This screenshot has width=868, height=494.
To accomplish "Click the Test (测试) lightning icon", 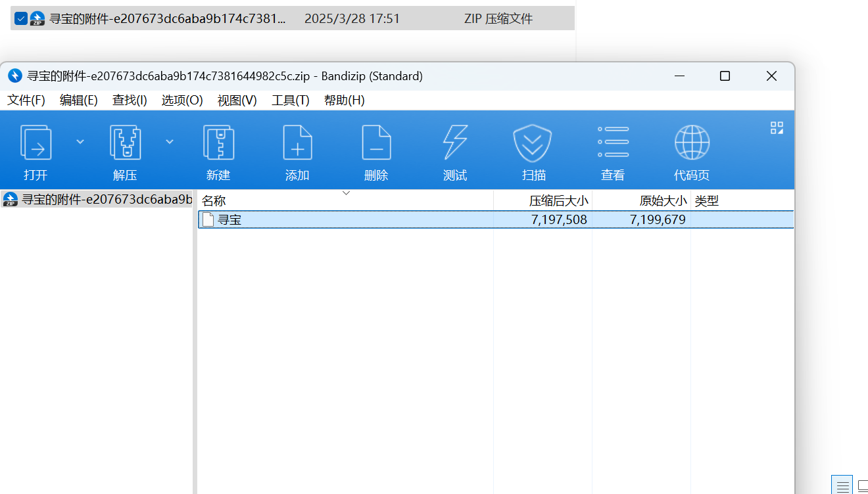I will (x=455, y=143).
